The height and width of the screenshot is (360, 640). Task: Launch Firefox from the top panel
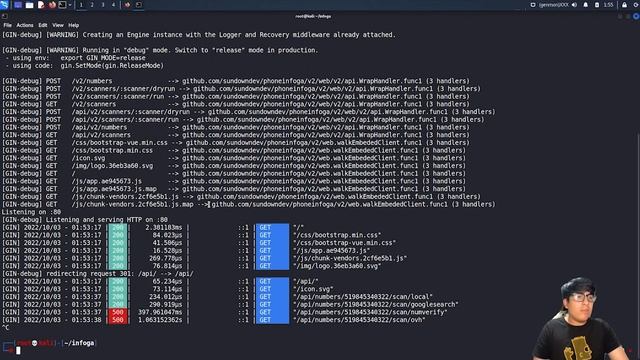pyautogui.click(x=52, y=5)
